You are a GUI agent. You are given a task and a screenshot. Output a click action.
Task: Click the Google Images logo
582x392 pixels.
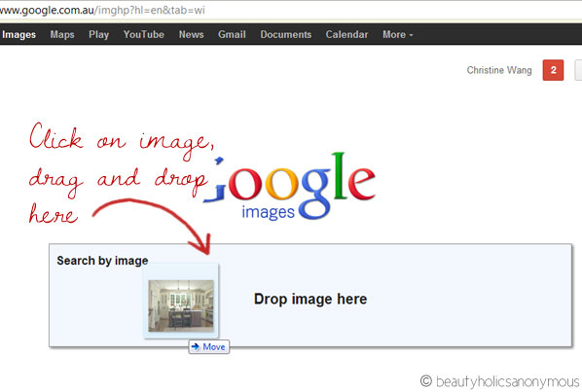pyautogui.click(x=289, y=186)
